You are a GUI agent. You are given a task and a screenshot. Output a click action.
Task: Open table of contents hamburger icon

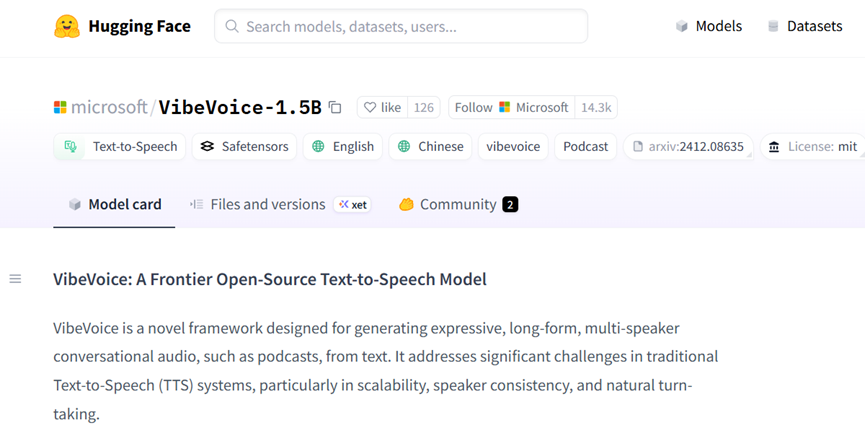click(15, 279)
